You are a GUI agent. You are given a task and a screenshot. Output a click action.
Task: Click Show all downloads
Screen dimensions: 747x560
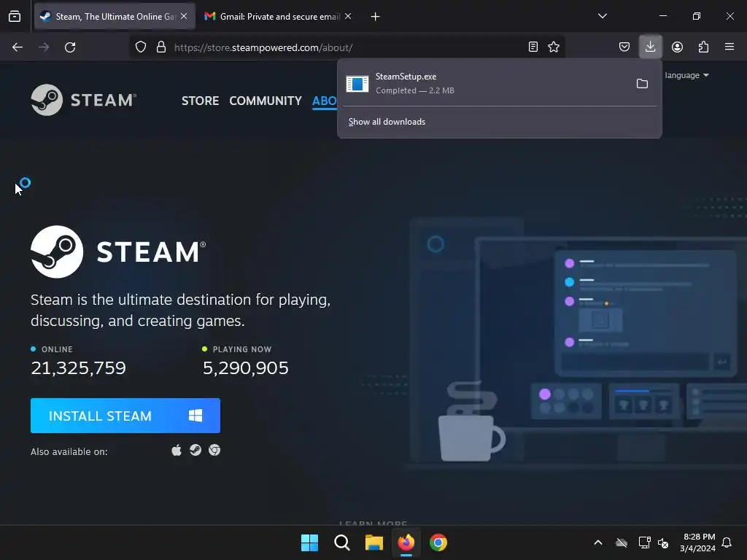coord(387,122)
